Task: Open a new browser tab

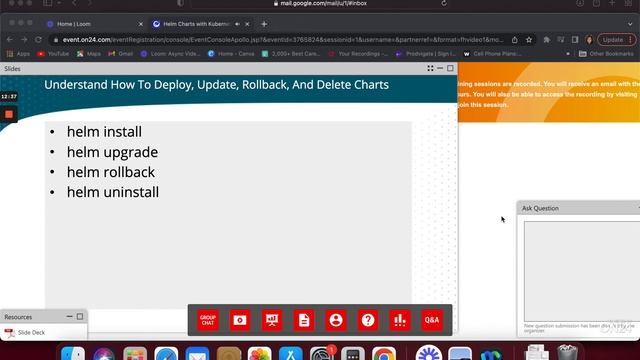Action: [264, 24]
